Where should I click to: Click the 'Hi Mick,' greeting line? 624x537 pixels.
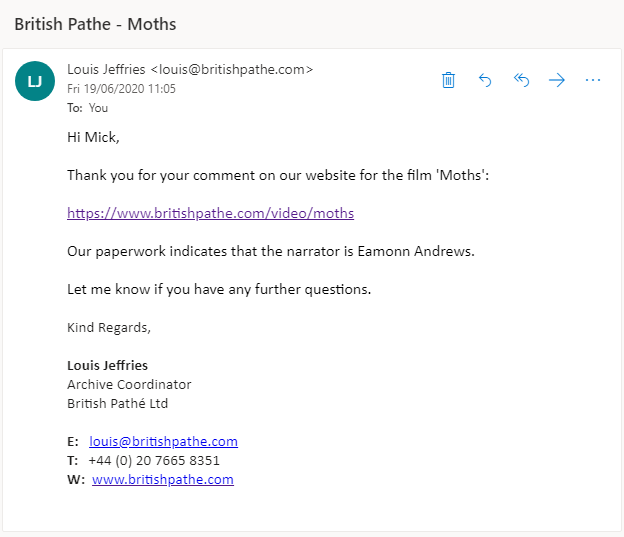point(94,137)
